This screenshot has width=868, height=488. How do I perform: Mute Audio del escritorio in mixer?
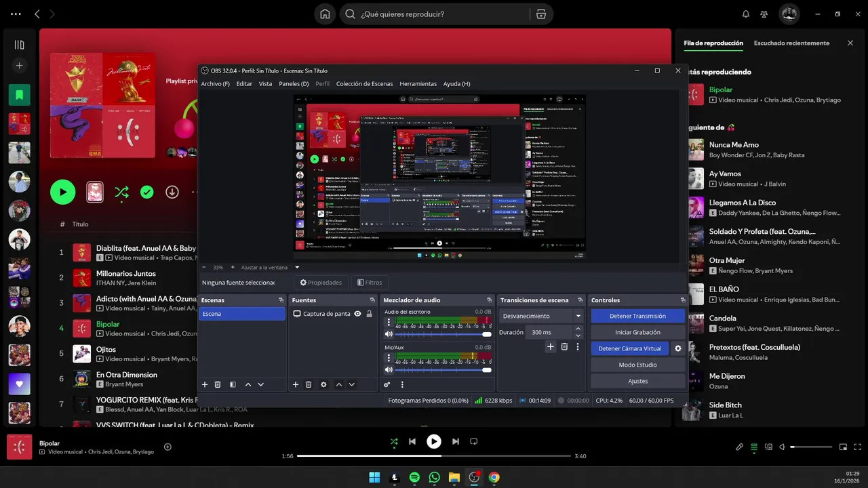tap(389, 334)
